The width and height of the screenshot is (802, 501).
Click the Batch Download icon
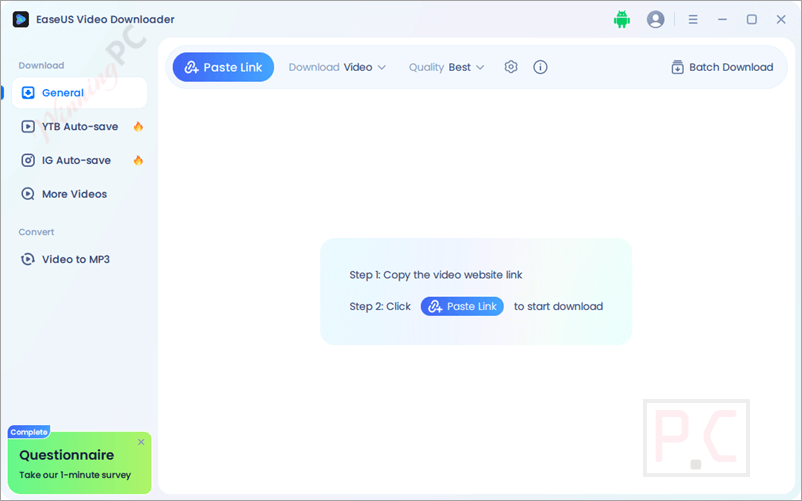pos(677,67)
